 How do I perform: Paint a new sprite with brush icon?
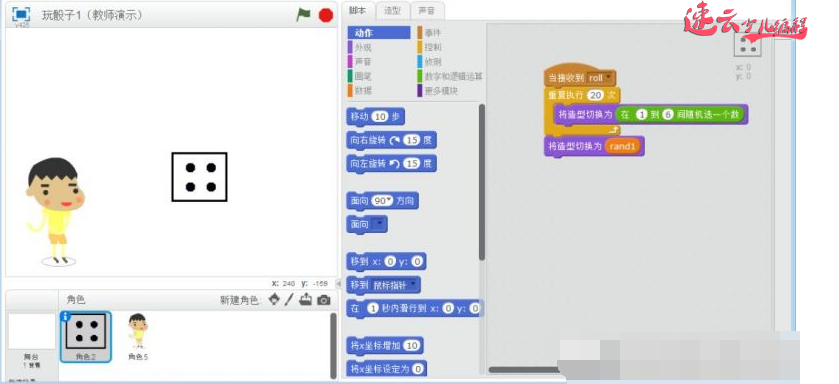(x=289, y=299)
